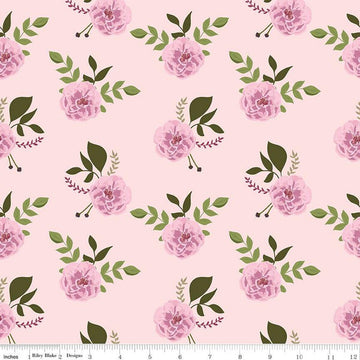Image resolution: width=360 pixels, height=360 pixels.
Task: Click the ruler number 7
Action: (x=210, y=357)
